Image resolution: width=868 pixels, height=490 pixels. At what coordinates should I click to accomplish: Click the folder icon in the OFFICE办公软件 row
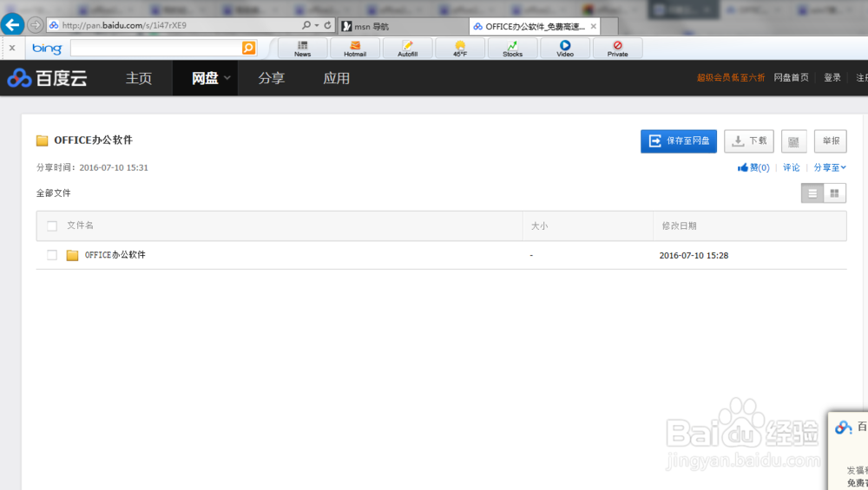point(73,255)
